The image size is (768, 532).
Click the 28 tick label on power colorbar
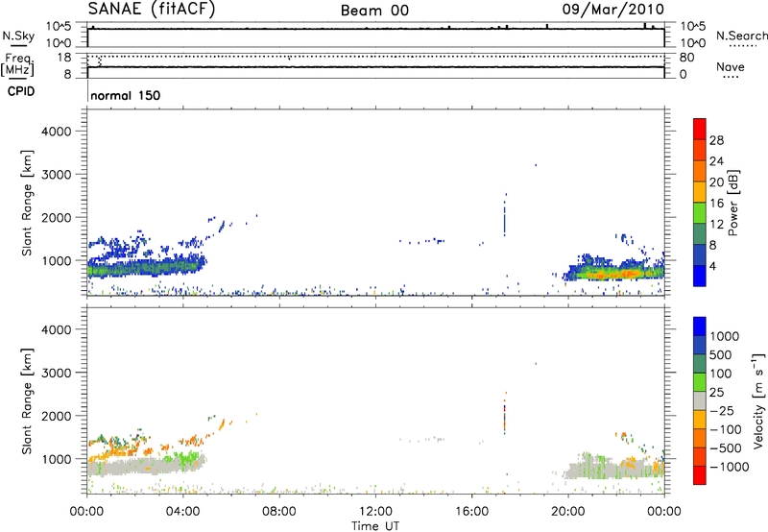pos(716,140)
